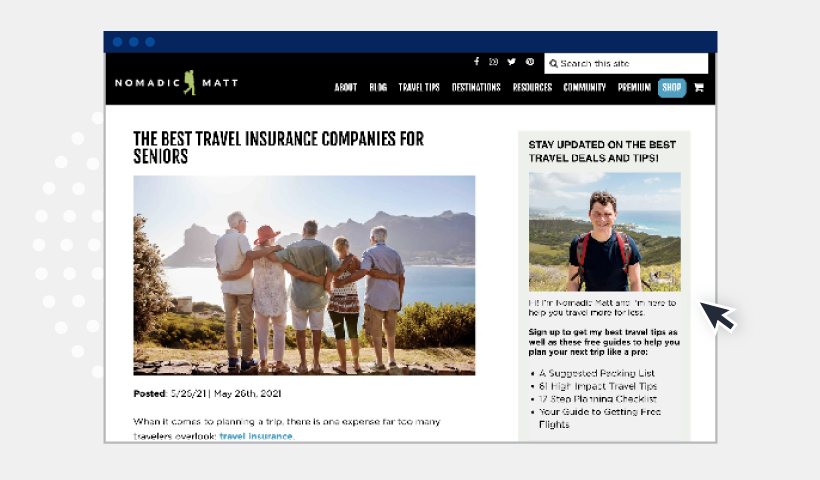Click the search magnifier icon
820x480 pixels.
(553, 63)
